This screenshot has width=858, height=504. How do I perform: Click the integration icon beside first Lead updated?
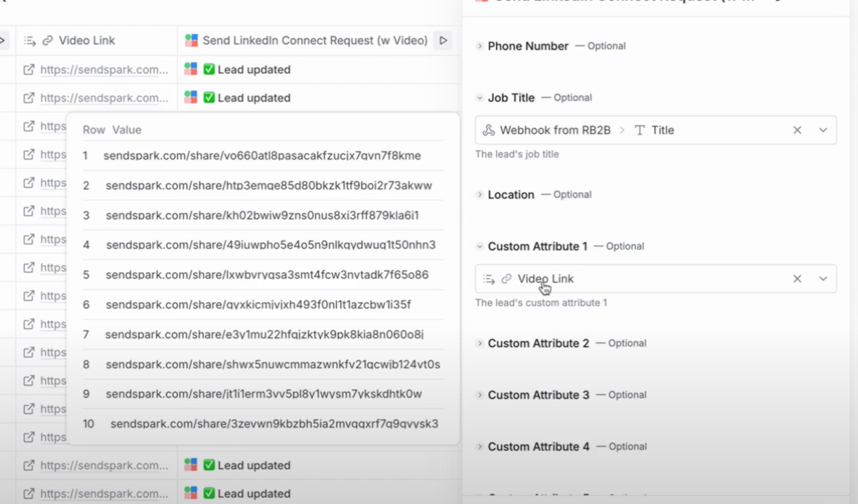(x=191, y=69)
